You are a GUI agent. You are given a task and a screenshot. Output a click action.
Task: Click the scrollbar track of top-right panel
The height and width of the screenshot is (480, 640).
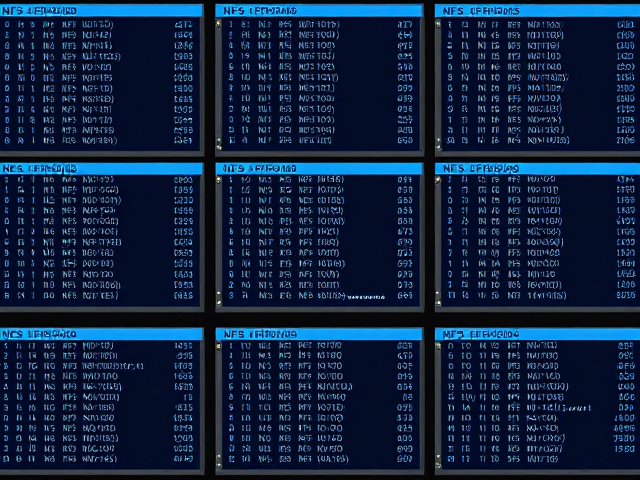438,84
